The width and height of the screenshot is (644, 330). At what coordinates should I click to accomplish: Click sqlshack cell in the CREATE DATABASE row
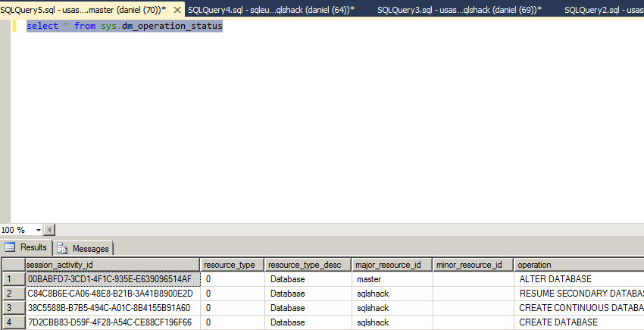click(392, 322)
